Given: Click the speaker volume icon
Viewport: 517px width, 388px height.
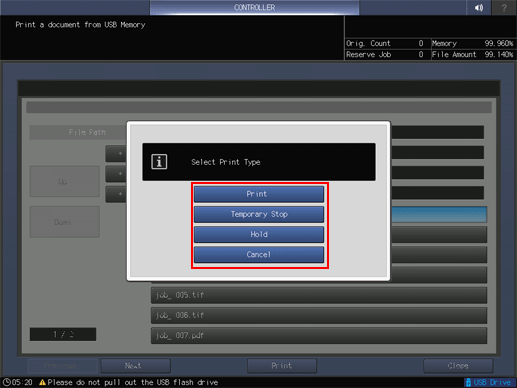Looking at the screenshot, I should [x=479, y=7].
